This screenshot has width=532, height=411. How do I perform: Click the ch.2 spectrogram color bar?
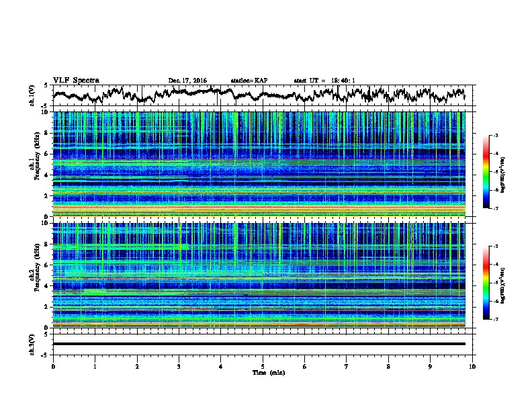click(486, 283)
